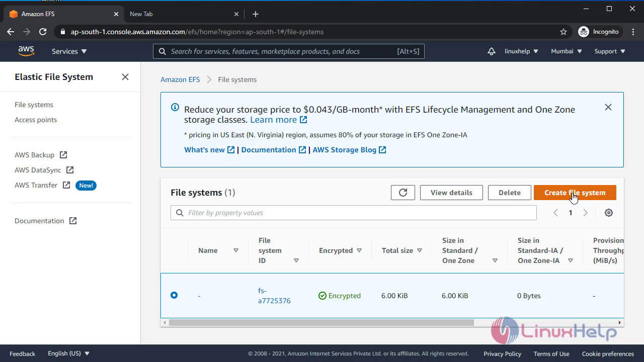This screenshot has height=362, width=644.
Task: Dismiss the storage price info banner
Action: click(608, 107)
